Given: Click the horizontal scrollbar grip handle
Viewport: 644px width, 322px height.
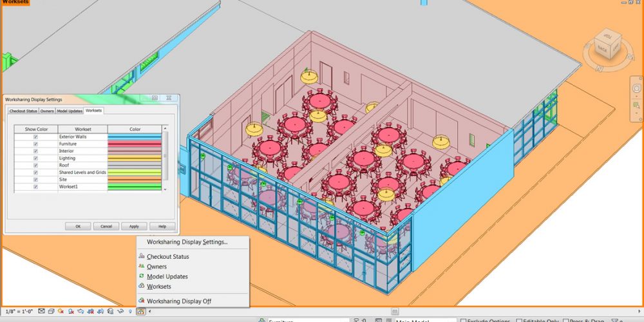Looking at the screenshot, I should (395, 311).
